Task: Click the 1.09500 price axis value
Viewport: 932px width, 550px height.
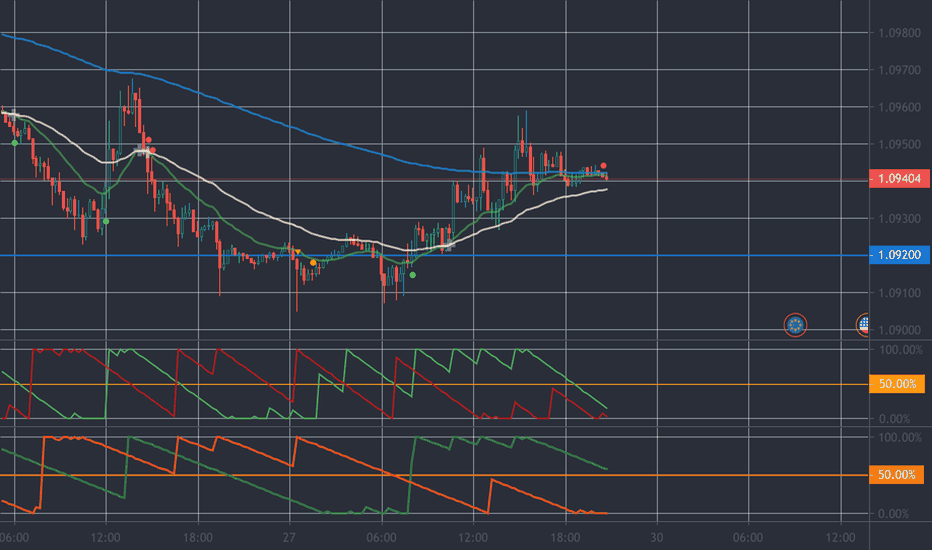Action: point(899,144)
